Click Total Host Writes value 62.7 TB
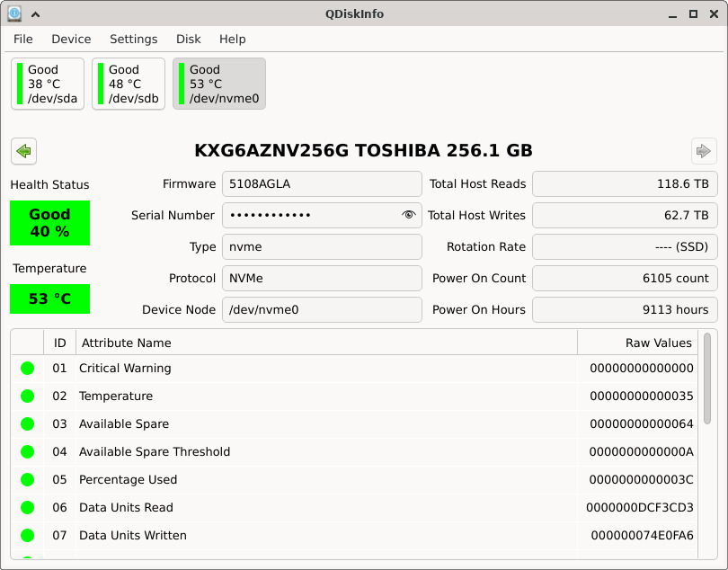The image size is (728, 570). coord(625,215)
